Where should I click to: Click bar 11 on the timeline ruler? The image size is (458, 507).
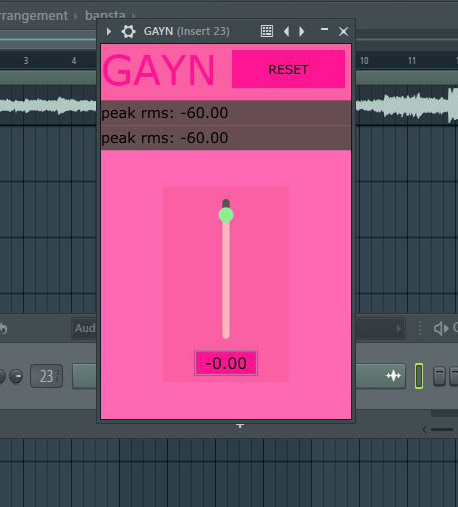click(x=412, y=61)
